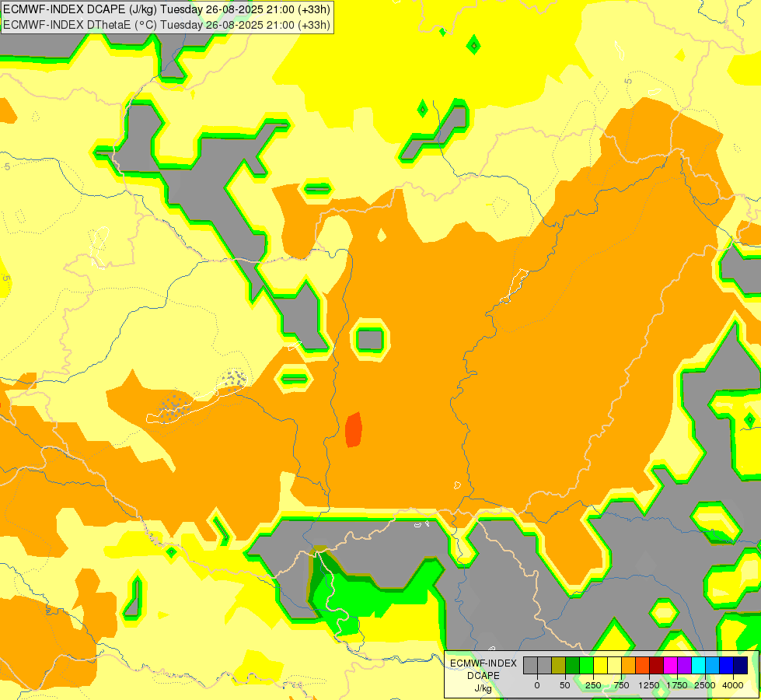Image resolution: width=761 pixels, height=700 pixels.
Task: Click the navy legend swatch
Action: [741, 665]
